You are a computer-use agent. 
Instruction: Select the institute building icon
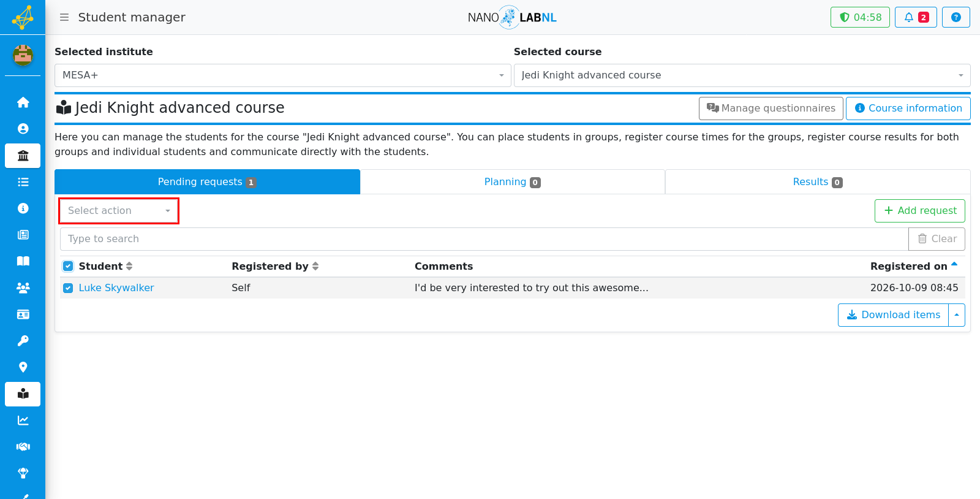[x=23, y=156]
